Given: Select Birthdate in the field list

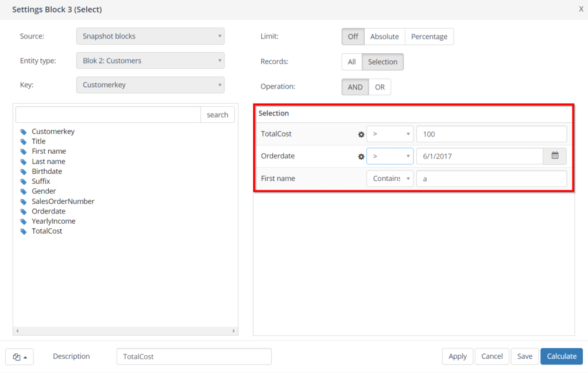Looking at the screenshot, I should pyautogui.click(x=47, y=172).
